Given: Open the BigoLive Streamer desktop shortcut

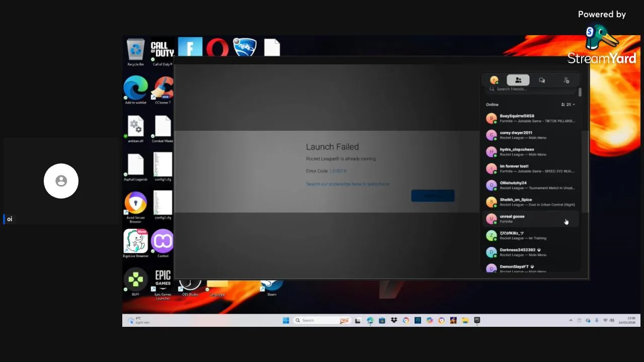Looking at the screenshot, I should tap(135, 244).
